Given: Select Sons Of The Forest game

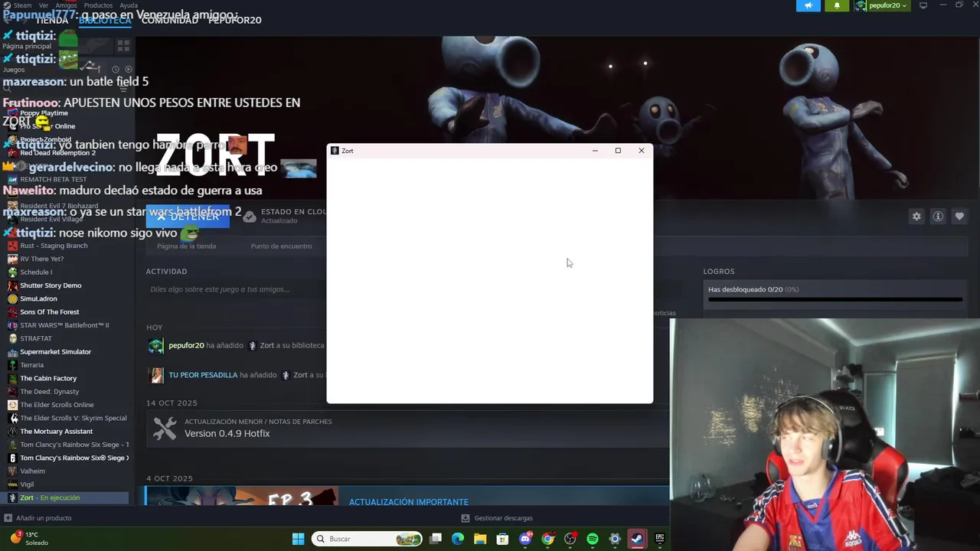Looking at the screenshot, I should click(49, 311).
